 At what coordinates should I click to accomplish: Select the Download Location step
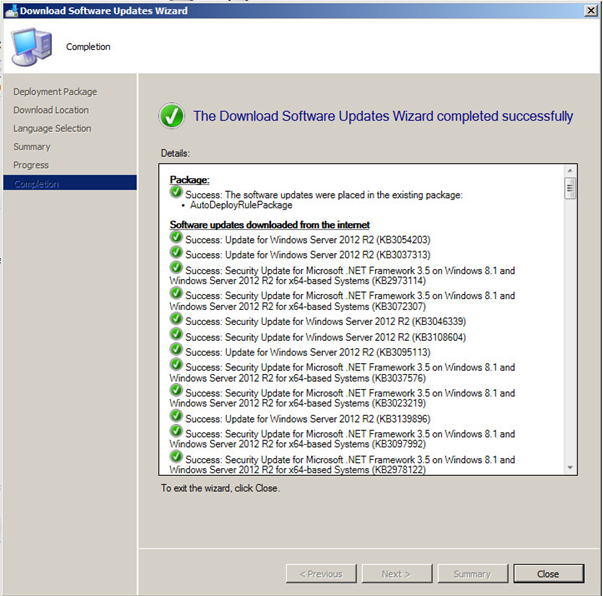[51, 110]
